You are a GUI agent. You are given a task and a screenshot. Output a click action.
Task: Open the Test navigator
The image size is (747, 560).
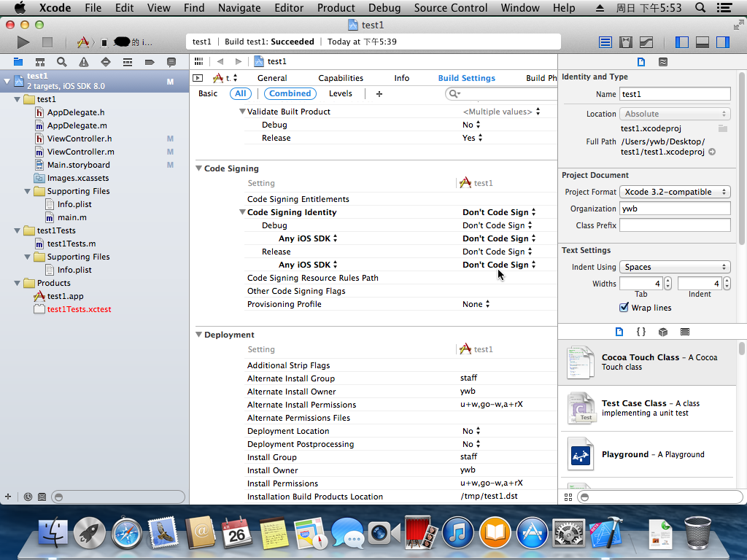click(106, 62)
